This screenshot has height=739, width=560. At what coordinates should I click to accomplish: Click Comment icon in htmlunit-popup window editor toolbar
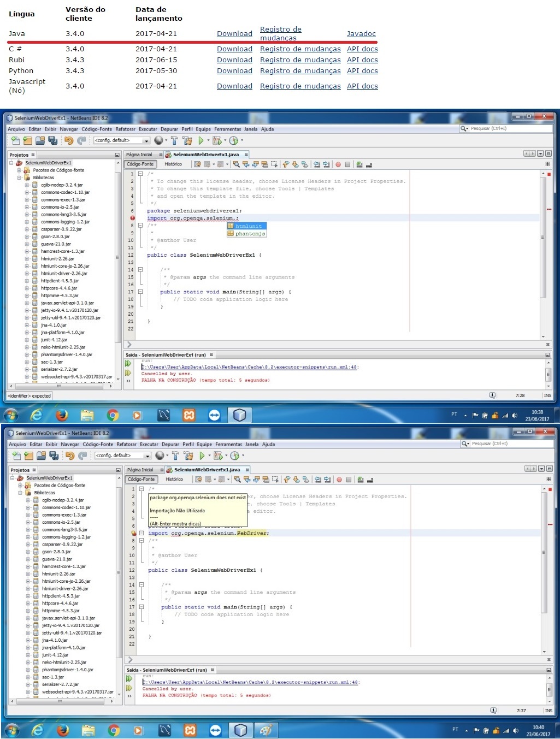(x=359, y=164)
